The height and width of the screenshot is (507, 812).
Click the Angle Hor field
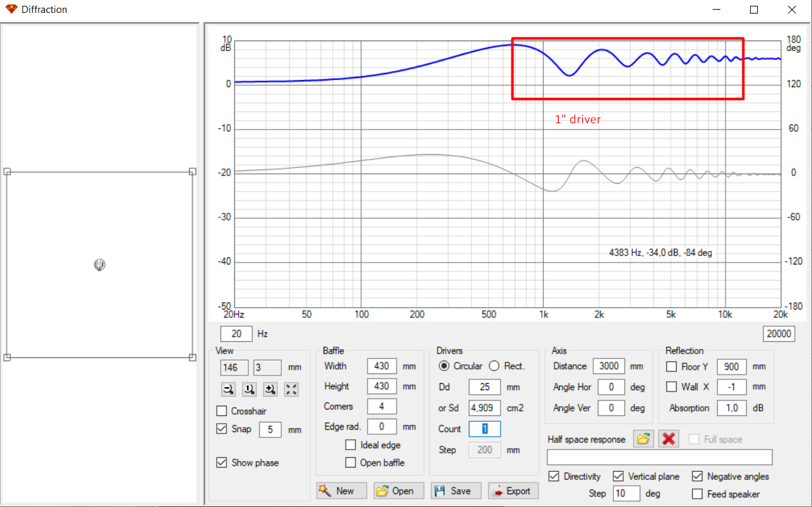pyautogui.click(x=611, y=387)
